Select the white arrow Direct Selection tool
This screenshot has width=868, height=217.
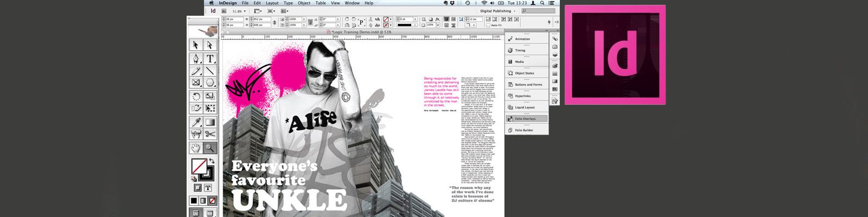[x=209, y=45]
